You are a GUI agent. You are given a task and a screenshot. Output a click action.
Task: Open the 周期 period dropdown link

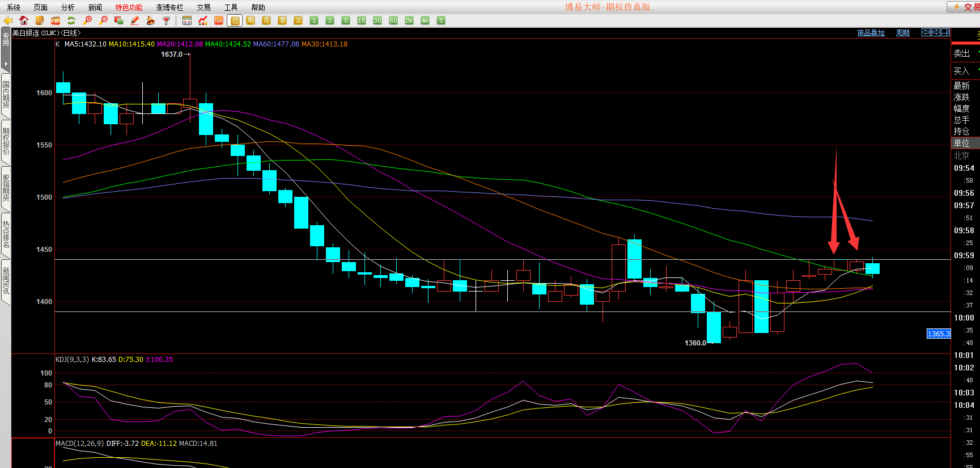point(902,33)
